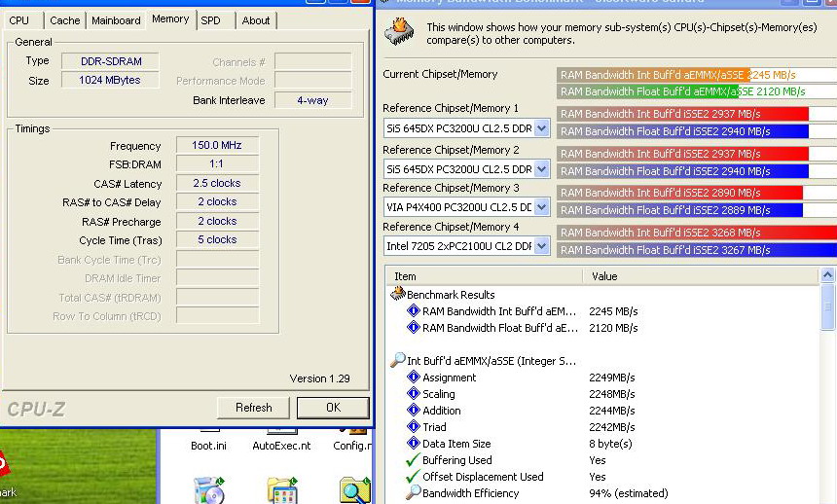The width and height of the screenshot is (837, 504).
Task: Click the memory Type field DDR-SDRAM
Action: point(110,61)
